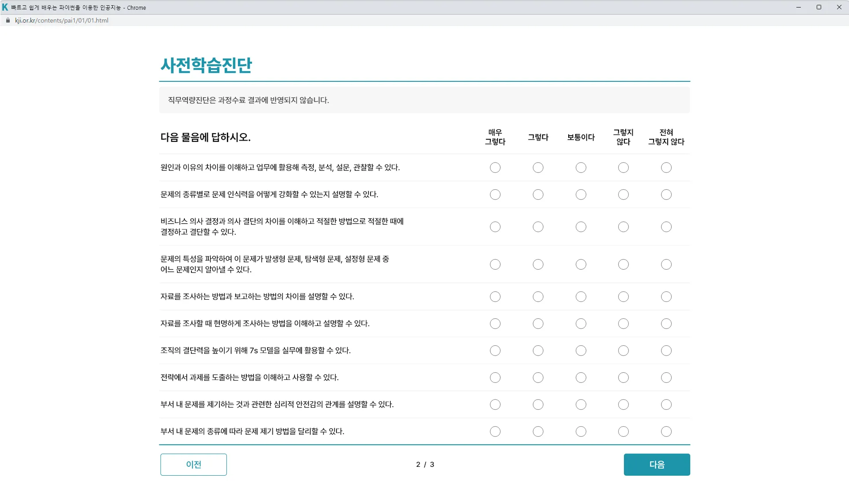Screen dimensions: 849x504
Task: Choose '보통이다' for 비즈니스 의사 결정 question
Action: tap(581, 227)
